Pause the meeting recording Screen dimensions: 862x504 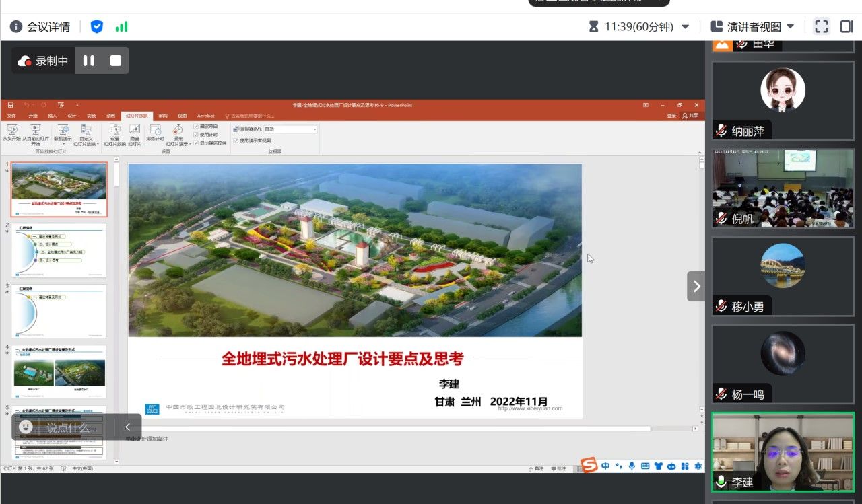click(x=89, y=61)
